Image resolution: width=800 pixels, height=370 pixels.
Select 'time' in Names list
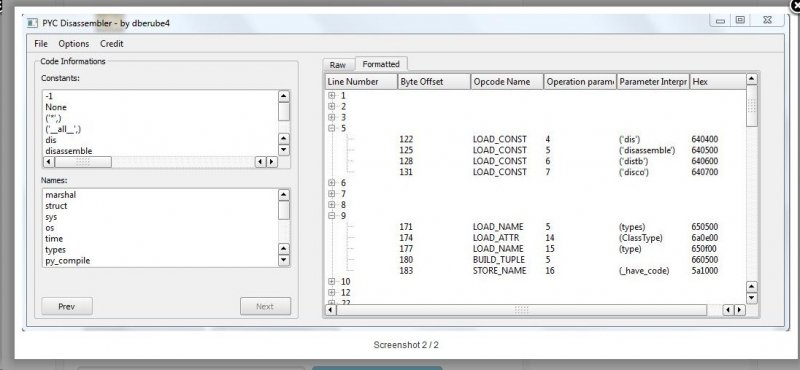pyautogui.click(x=54, y=239)
